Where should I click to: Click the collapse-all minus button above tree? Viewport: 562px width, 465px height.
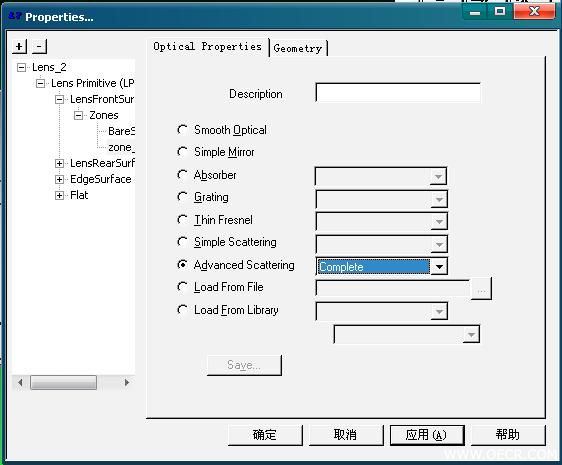(x=39, y=46)
